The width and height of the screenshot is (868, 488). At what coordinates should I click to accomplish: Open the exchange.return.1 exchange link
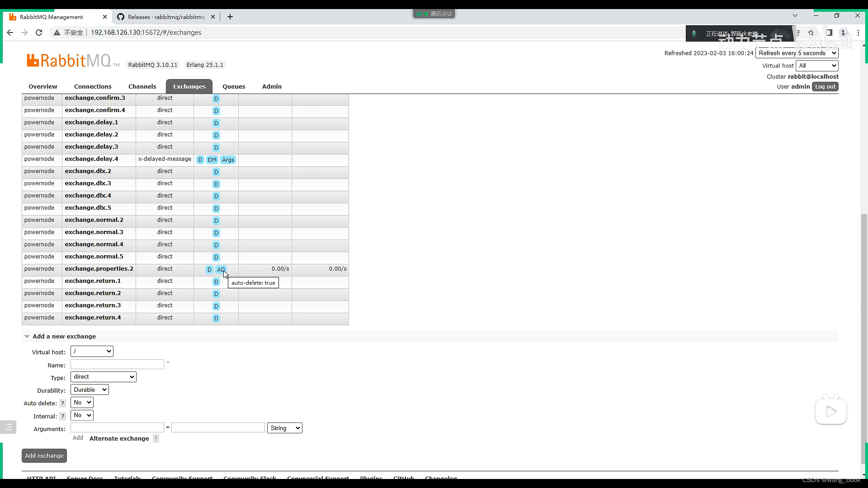point(93,281)
